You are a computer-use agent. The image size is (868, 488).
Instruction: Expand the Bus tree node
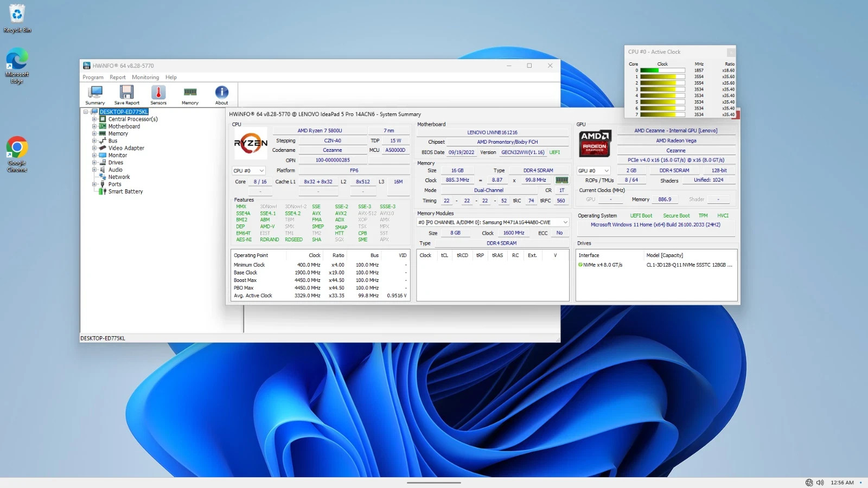tap(94, 141)
